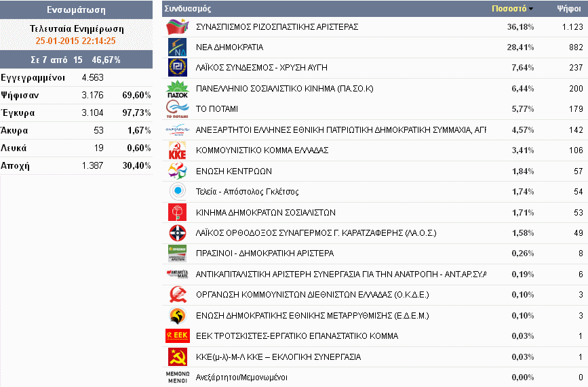588x387 pixels.
Task: Sort by the Συνδυασμός column header
Action: click(x=187, y=9)
